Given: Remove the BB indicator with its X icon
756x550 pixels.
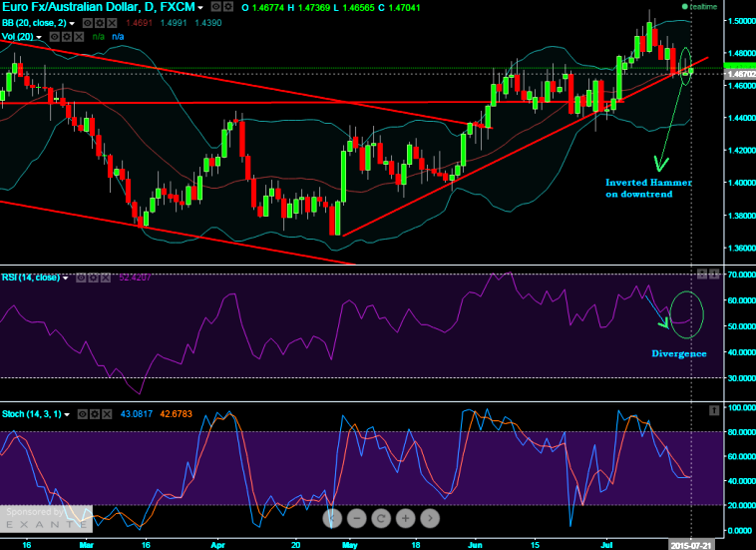Looking at the screenshot, I should pyautogui.click(x=112, y=23).
